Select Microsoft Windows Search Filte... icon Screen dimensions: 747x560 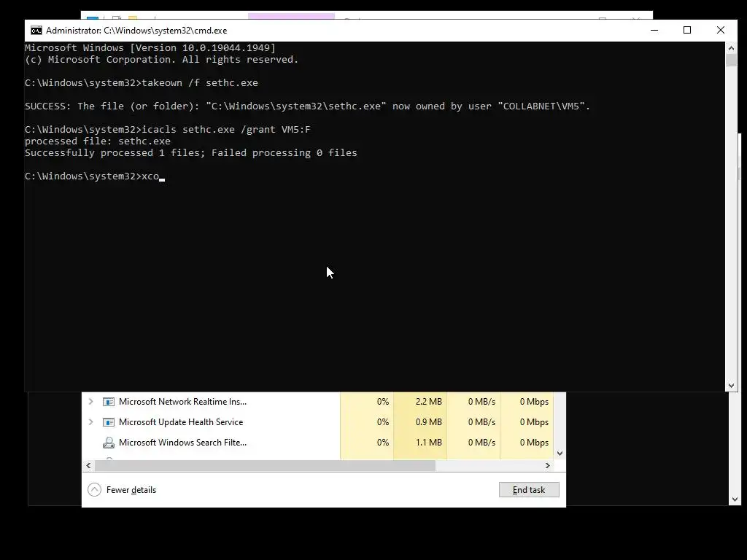(x=109, y=443)
